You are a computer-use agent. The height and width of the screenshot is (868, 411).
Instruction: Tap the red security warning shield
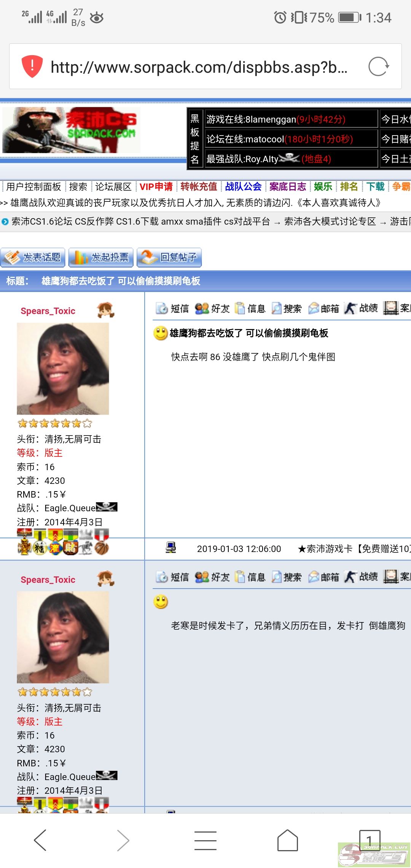pos(32,67)
